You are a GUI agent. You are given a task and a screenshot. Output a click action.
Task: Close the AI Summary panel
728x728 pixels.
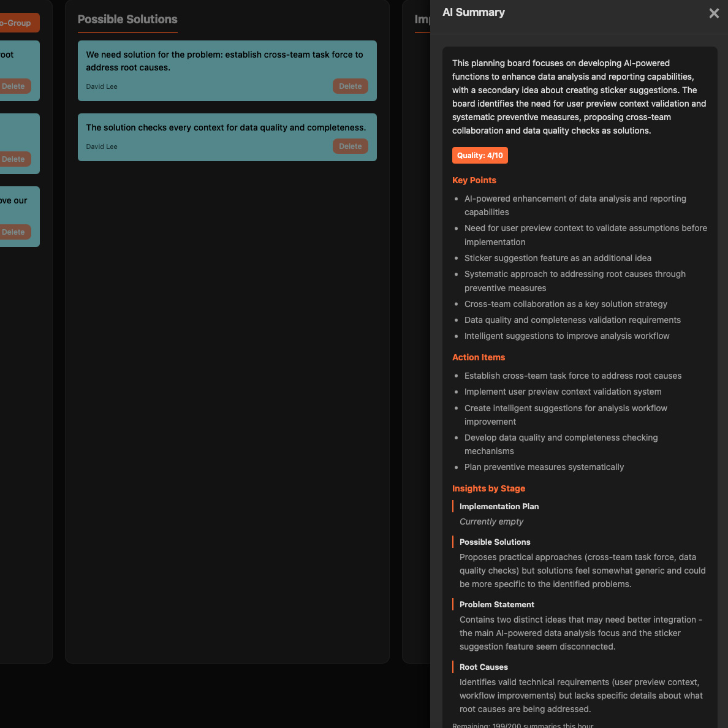[x=713, y=13]
